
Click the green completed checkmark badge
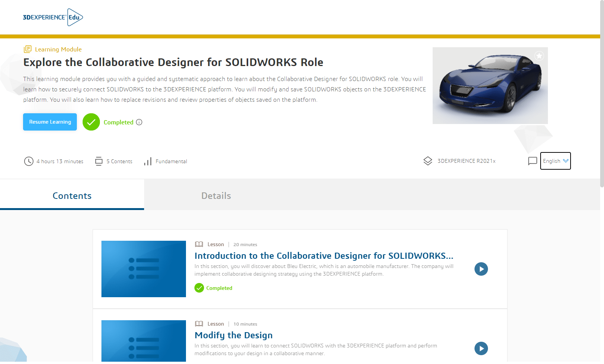91,122
